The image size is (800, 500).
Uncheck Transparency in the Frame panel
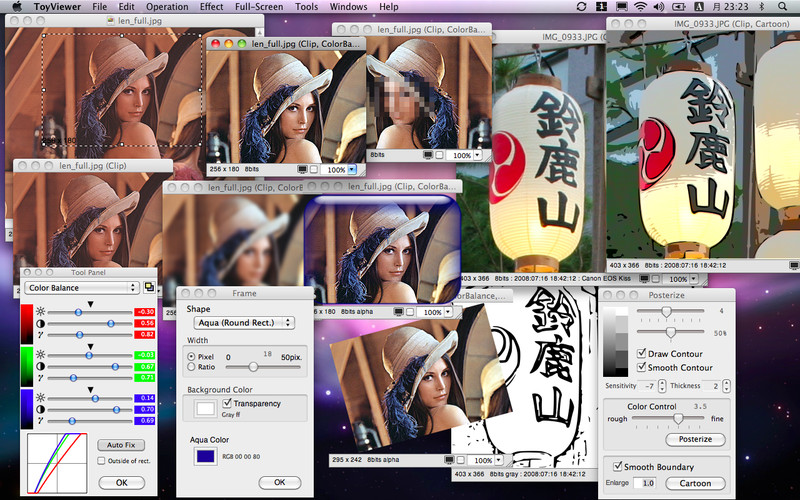(227, 403)
